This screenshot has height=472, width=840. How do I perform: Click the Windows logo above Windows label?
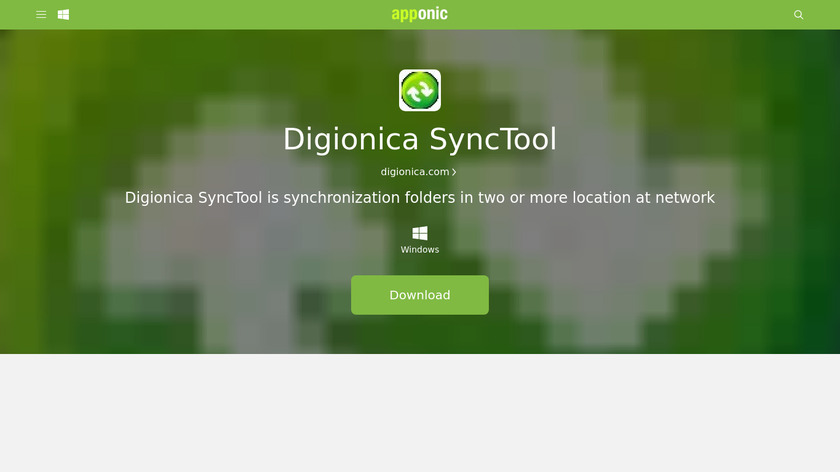pyautogui.click(x=420, y=233)
